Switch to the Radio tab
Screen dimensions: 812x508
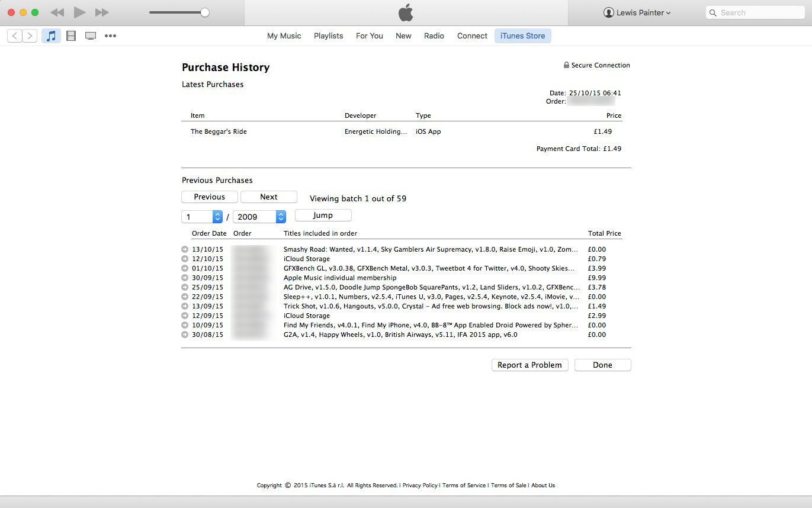pos(434,36)
